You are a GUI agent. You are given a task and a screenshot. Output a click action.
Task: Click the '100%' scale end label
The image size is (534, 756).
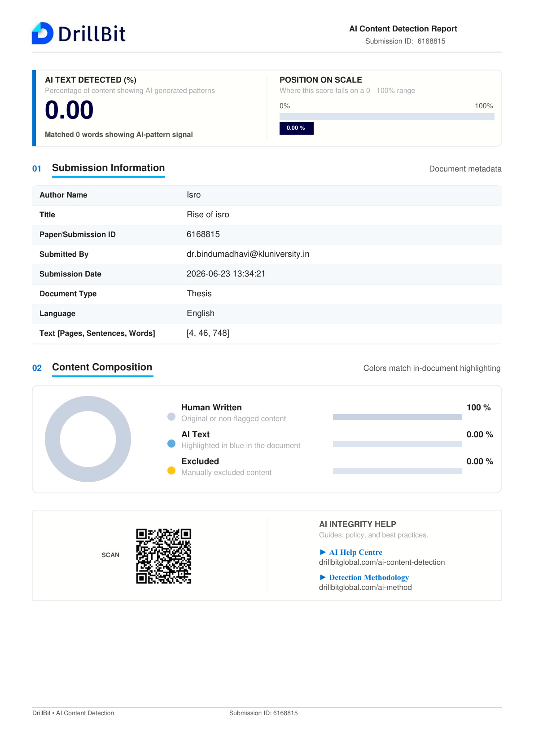coord(484,106)
